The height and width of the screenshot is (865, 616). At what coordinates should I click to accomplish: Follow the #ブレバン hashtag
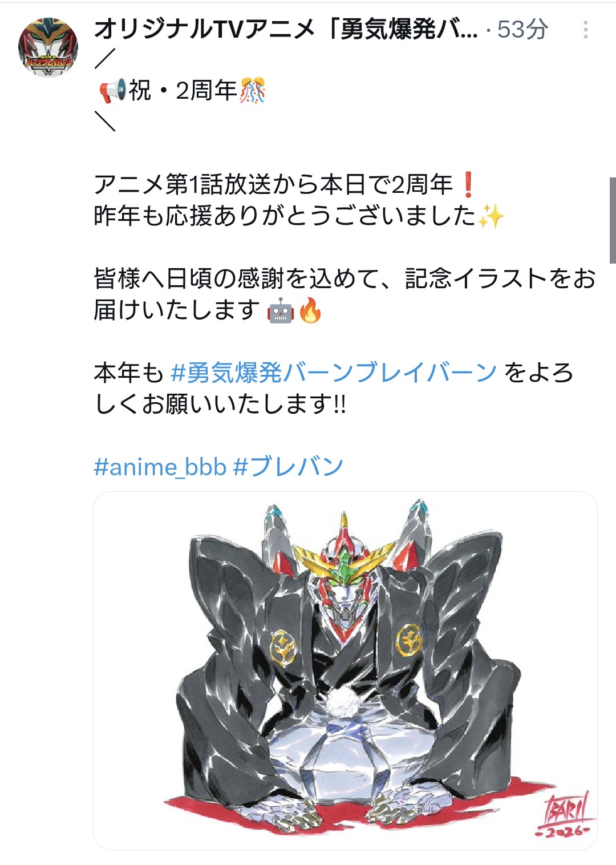point(289,467)
